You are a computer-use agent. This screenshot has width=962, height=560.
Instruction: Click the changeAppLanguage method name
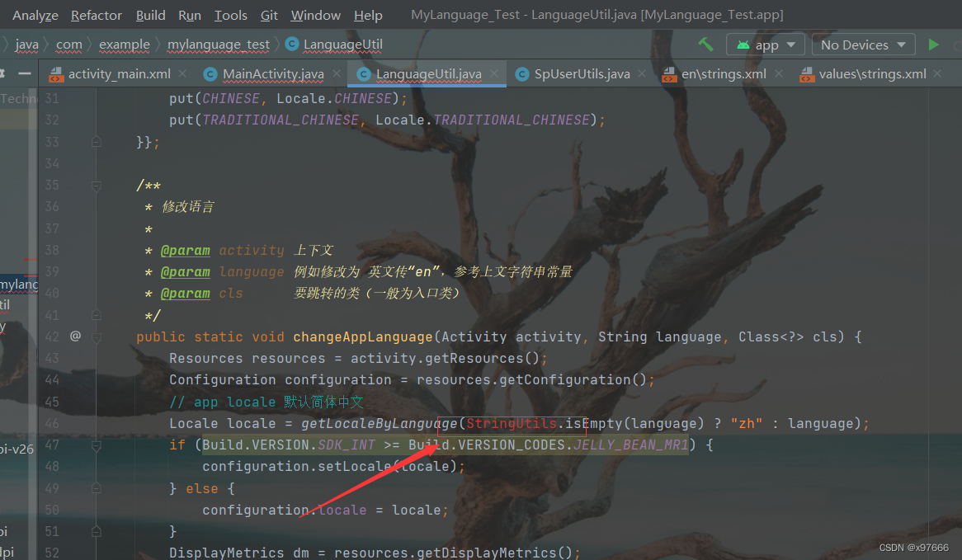tap(362, 336)
